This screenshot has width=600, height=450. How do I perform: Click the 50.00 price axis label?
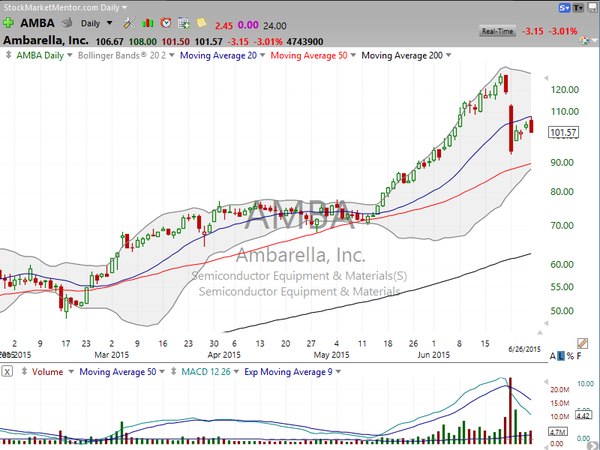(562, 311)
